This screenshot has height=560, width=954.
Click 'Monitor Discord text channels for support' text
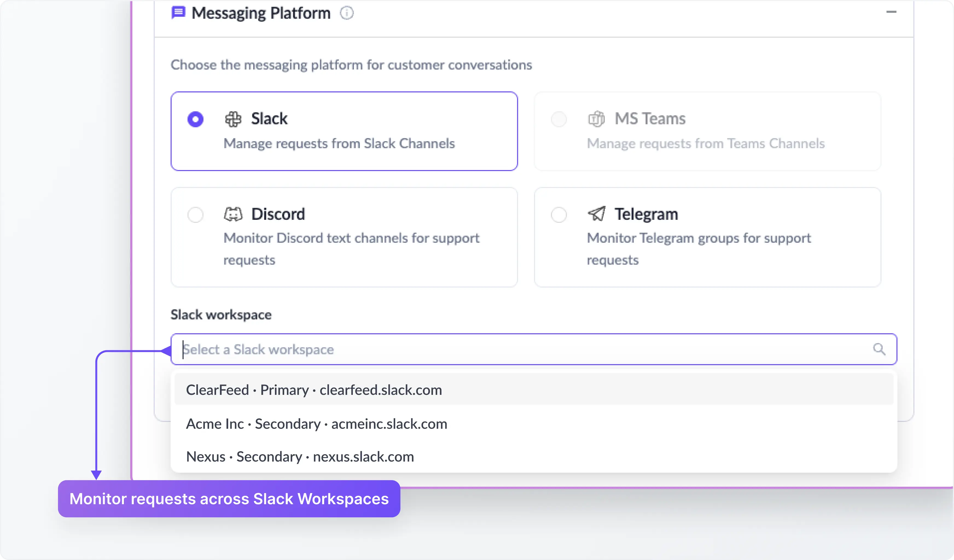(351, 238)
